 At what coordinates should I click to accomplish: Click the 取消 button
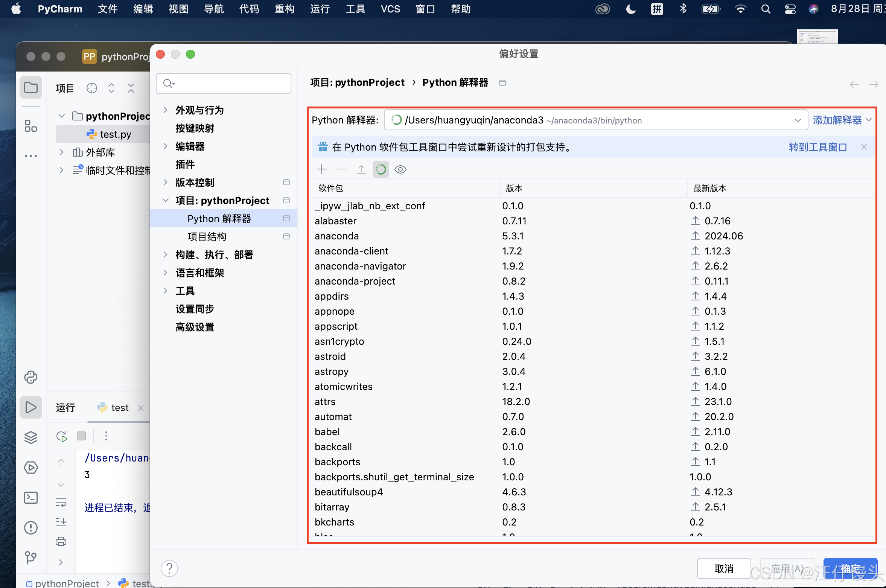(x=724, y=568)
